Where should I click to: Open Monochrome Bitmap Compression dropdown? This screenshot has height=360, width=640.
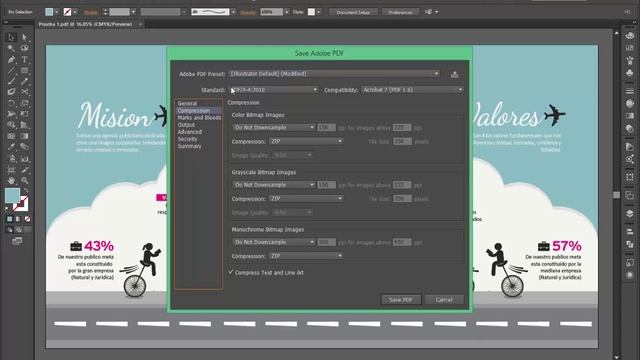306,256
